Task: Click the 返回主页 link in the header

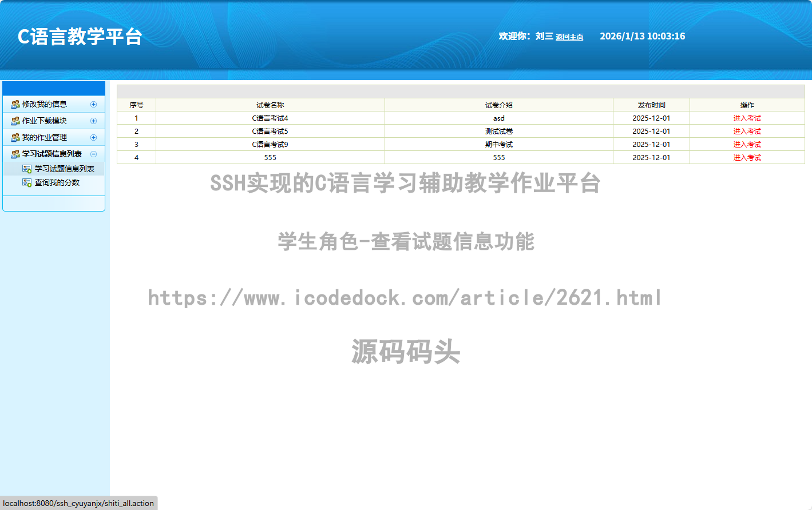Action: 569,37
